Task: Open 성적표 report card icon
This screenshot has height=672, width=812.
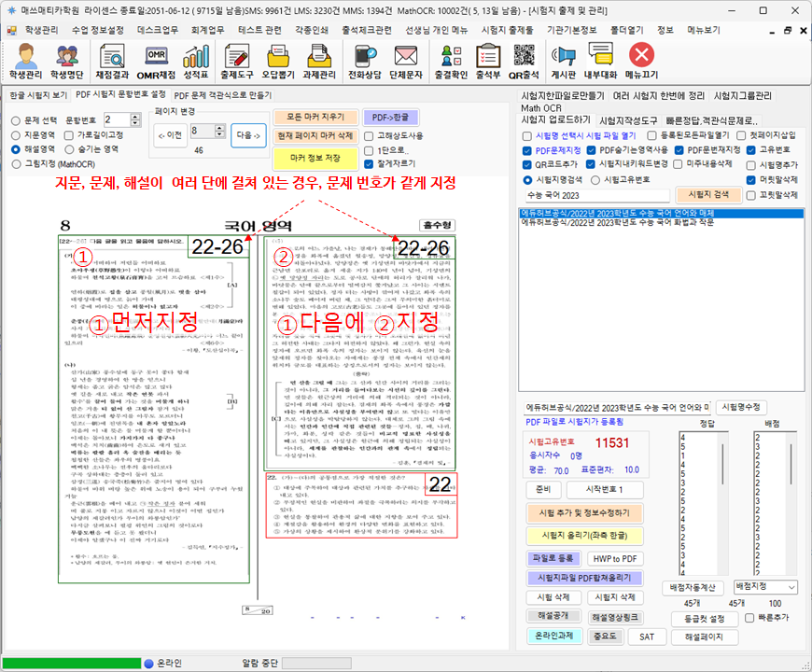Action: tap(195, 61)
